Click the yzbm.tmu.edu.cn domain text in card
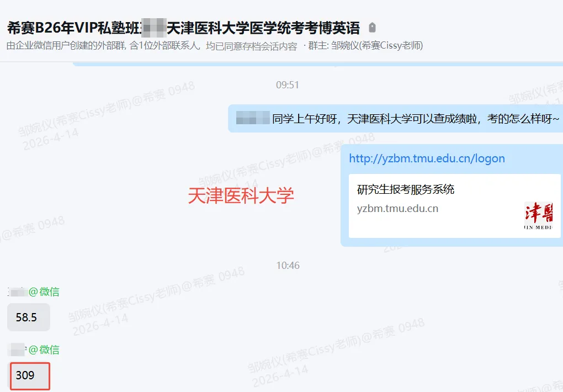563x392 pixels. click(x=397, y=209)
